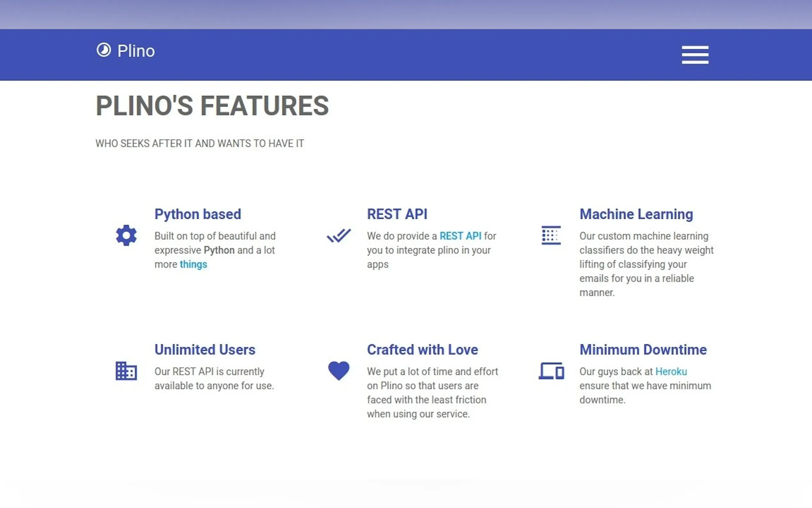This screenshot has height=508, width=812.
Task: Click the Plino brand name
Action: point(136,51)
